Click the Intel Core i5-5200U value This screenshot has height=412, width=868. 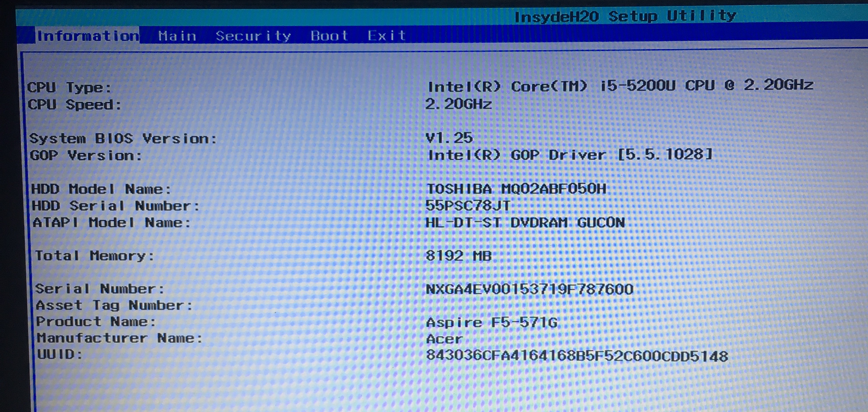click(x=620, y=86)
